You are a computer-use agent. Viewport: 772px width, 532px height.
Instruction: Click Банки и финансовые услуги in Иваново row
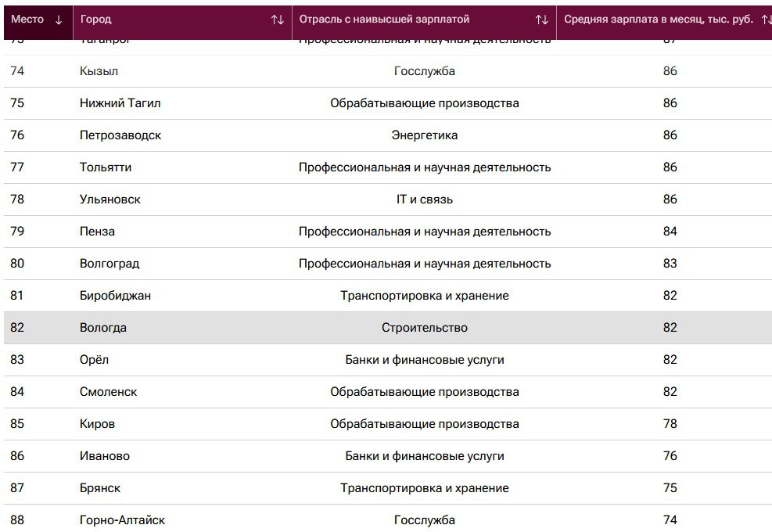(x=425, y=455)
